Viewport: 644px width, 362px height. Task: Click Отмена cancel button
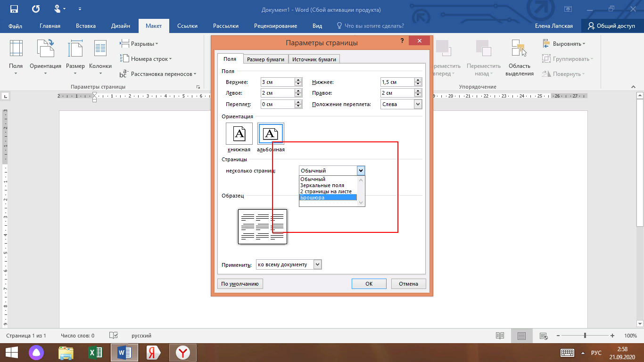click(x=408, y=284)
